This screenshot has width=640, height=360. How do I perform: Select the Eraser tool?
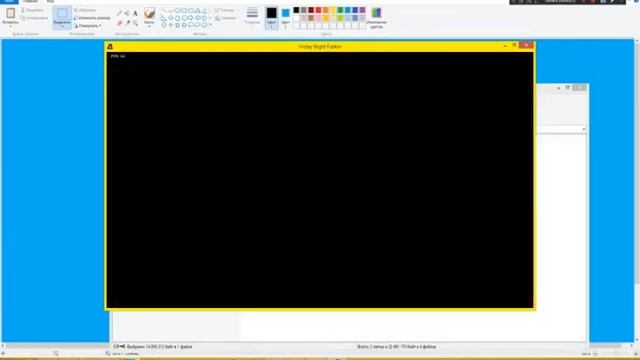(120, 23)
